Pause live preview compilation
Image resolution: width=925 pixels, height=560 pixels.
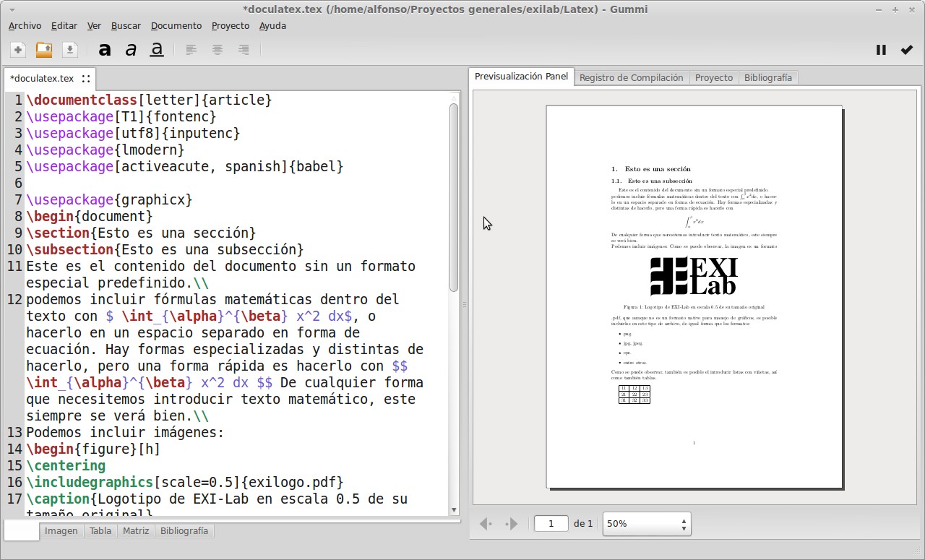(881, 50)
